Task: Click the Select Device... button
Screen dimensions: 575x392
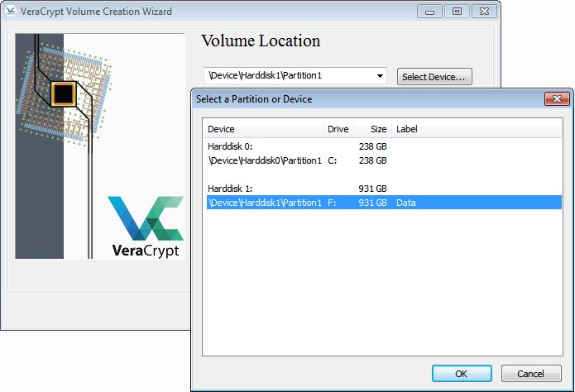Action: coord(434,77)
